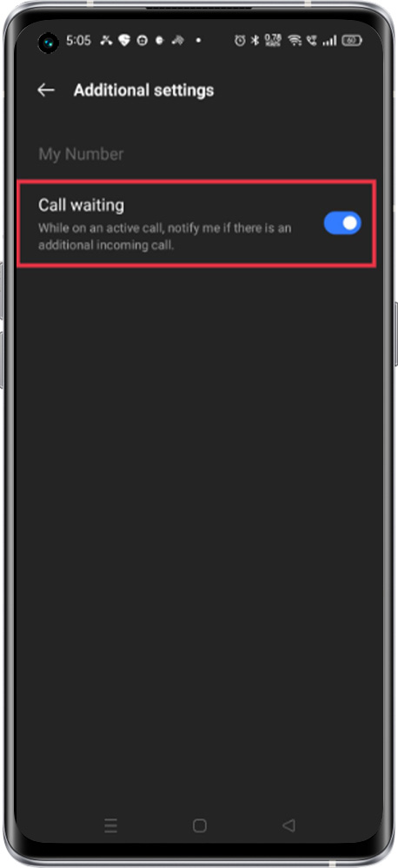
Task: Tap the cellular signal bars icon
Action: click(x=330, y=41)
